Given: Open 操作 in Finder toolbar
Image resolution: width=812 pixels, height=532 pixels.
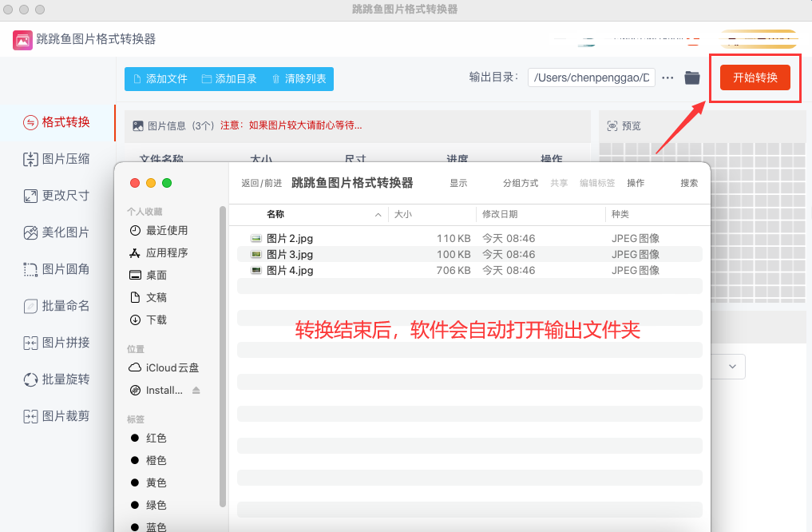Looking at the screenshot, I should pos(636,183).
